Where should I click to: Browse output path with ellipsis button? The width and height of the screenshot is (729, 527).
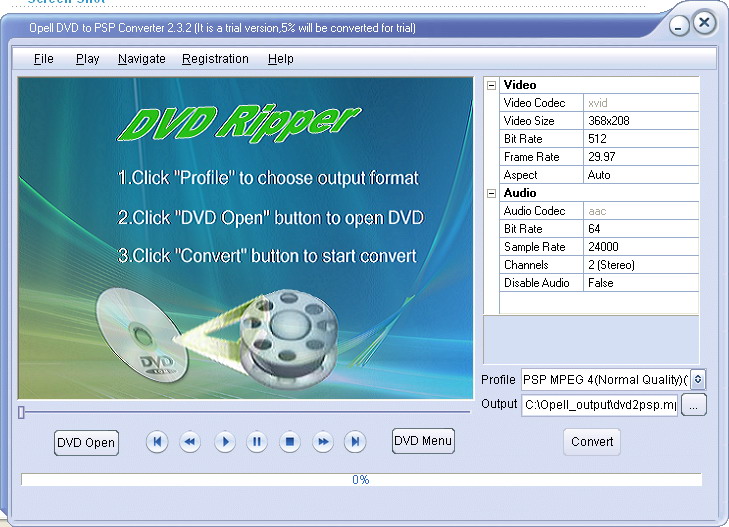pos(695,405)
